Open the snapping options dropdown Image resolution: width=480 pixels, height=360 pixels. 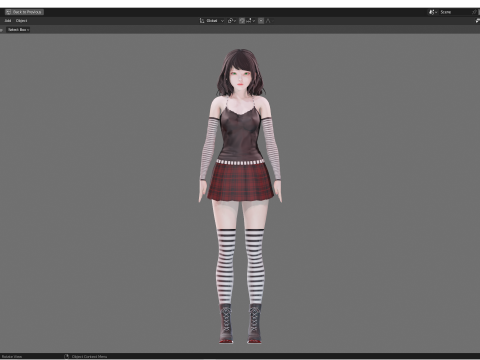pyautogui.click(x=251, y=21)
